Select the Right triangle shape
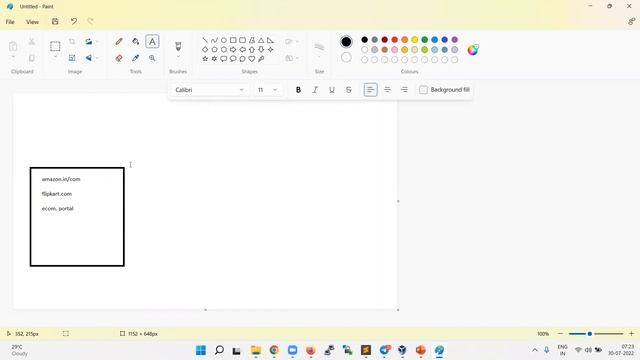This screenshot has height=360, width=640. (x=271, y=40)
